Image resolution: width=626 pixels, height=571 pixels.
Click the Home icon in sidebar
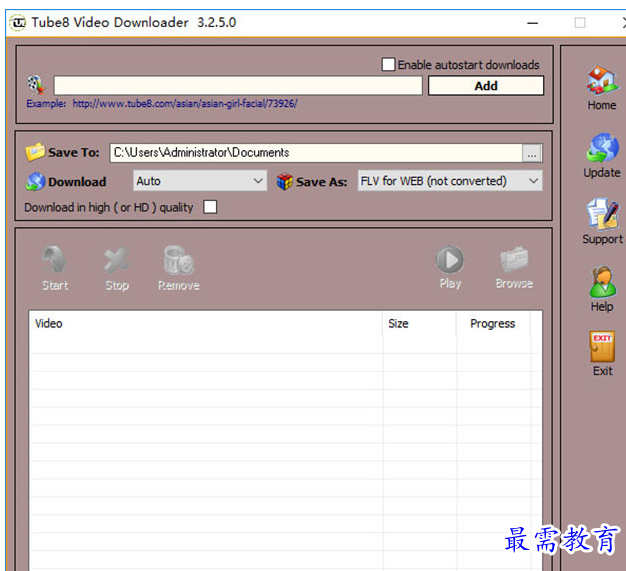point(602,80)
